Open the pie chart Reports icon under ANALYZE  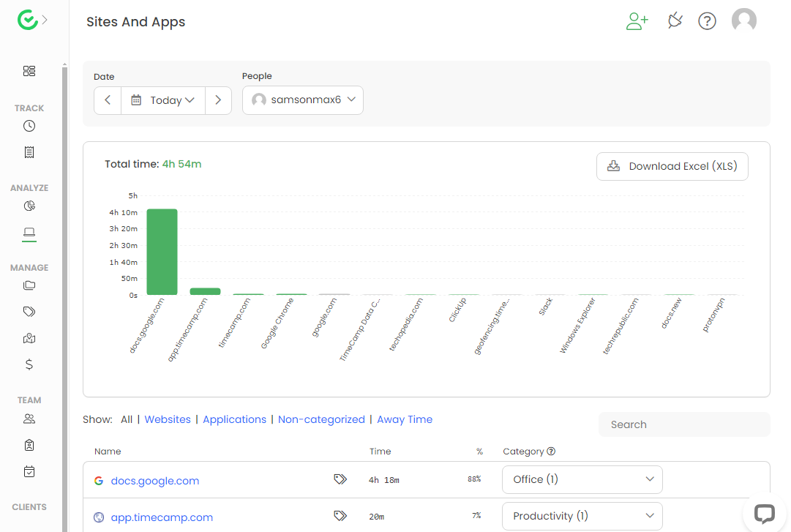click(29, 206)
